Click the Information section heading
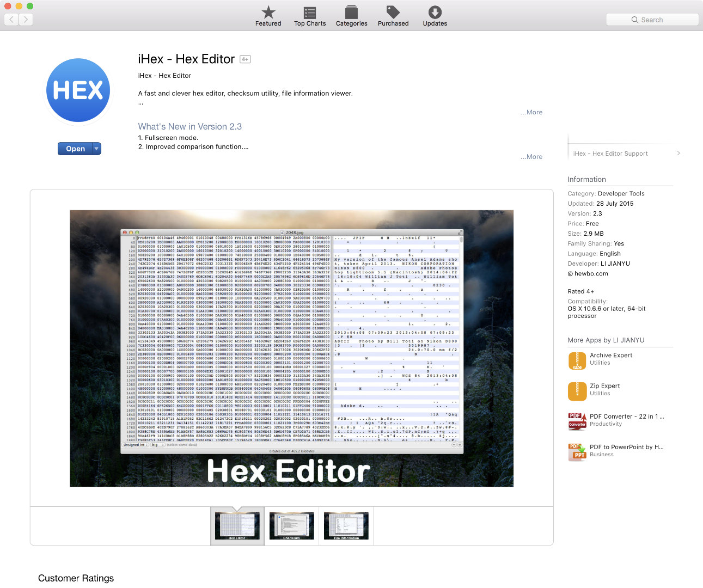 [x=586, y=179]
